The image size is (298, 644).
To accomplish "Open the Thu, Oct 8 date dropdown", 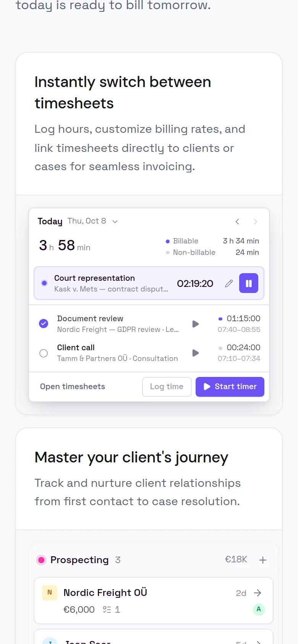I will point(92,221).
